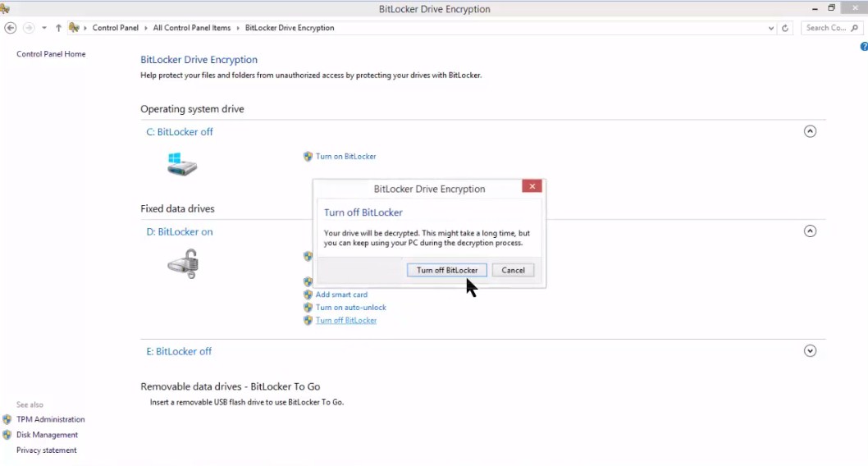Screen dimensions: 868x466
Task: Click the Fixed data drives heading
Action: [x=177, y=208]
